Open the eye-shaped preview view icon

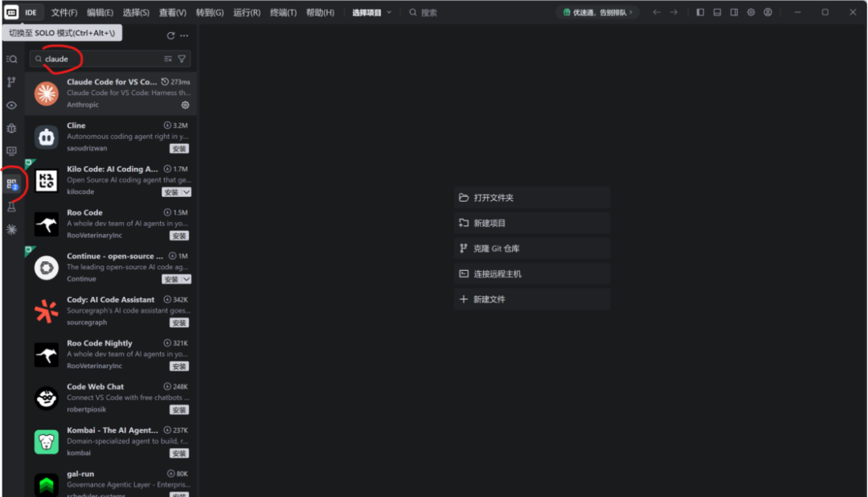[x=11, y=105]
